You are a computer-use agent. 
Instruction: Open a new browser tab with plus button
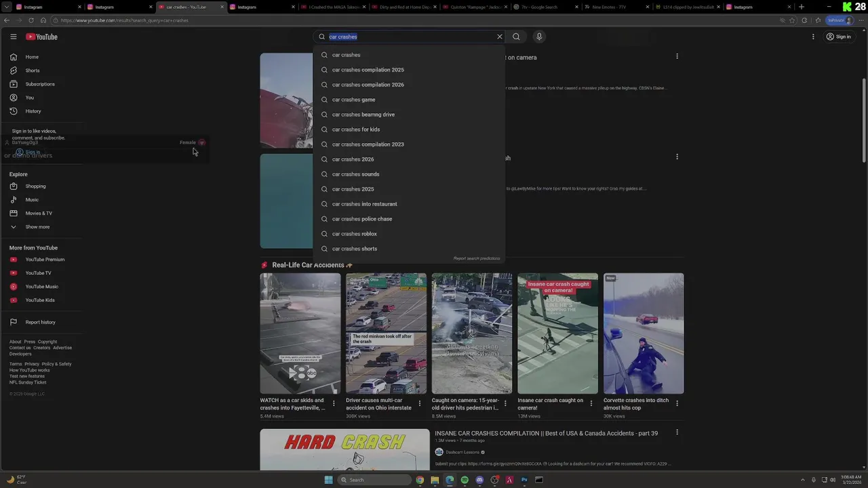[802, 7]
